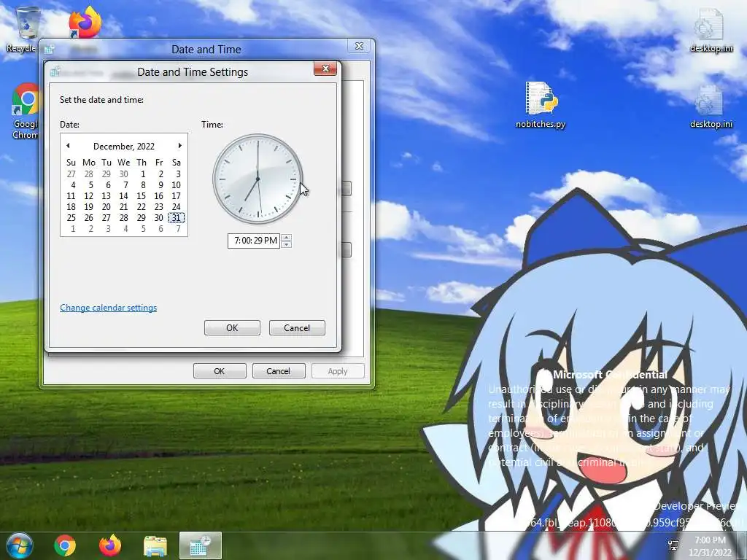Close the Date and Time Settings dialog

[x=325, y=69]
